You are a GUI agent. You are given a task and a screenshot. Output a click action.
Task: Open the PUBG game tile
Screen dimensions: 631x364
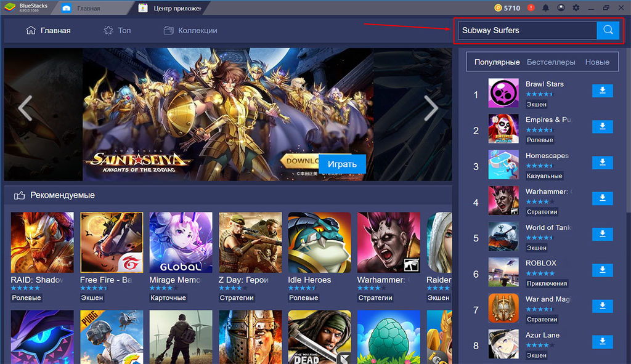112,337
